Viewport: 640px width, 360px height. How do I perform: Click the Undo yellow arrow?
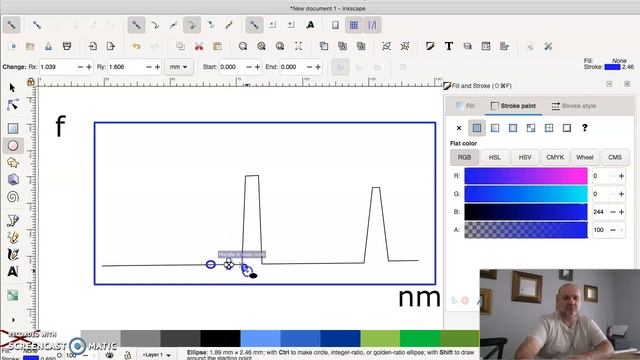tap(136, 47)
